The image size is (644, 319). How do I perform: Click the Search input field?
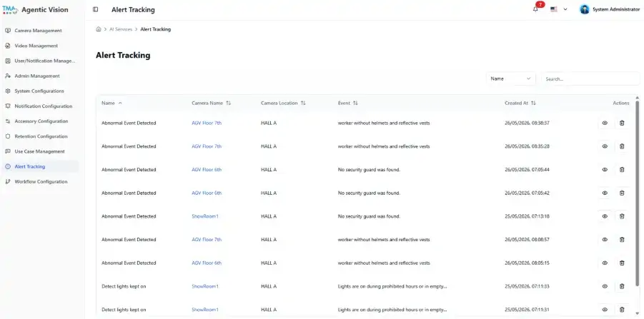[590, 79]
